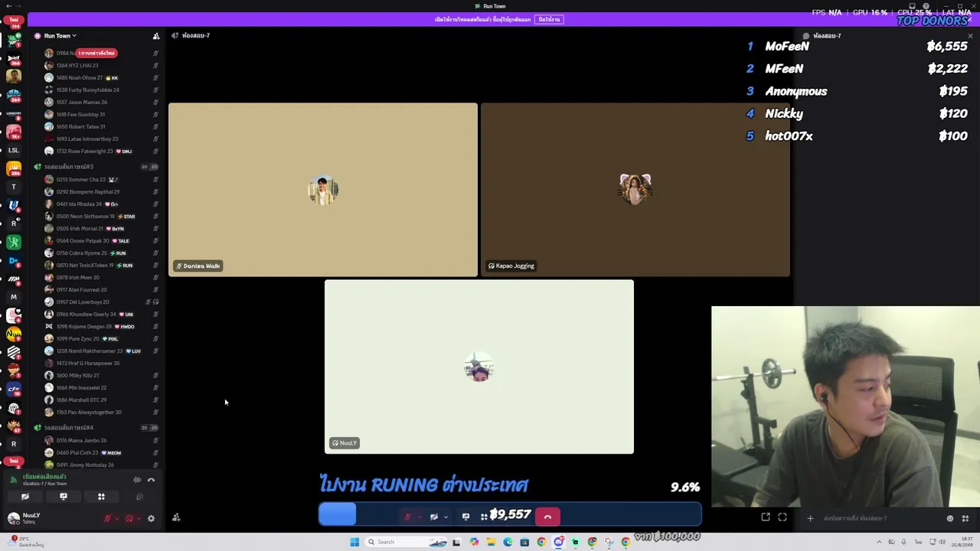Viewport: 980px width, 551px height.
Task: Open File Explorer from the taskbar
Action: [491, 542]
